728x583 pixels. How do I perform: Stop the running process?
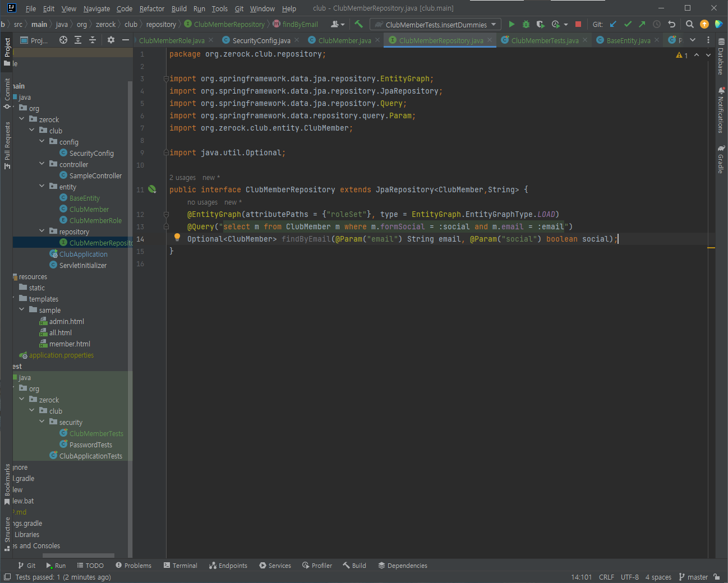pyautogui.click(x=578, y=24)
